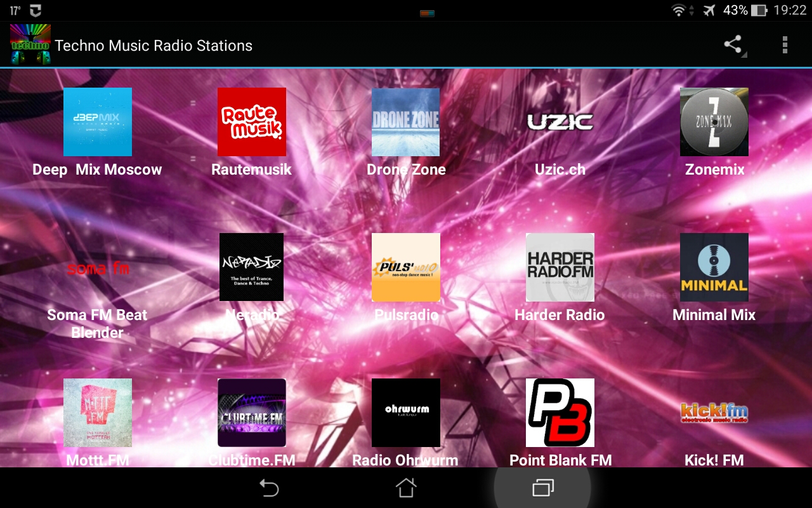This screenshot has height=508, width=812.
Task: Select the Uzic.ch station logo
Action: (x=560, y=122)
